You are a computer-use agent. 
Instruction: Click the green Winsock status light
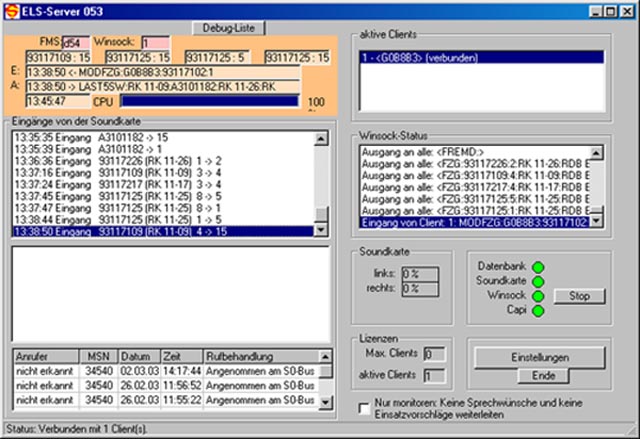[539, 296]
